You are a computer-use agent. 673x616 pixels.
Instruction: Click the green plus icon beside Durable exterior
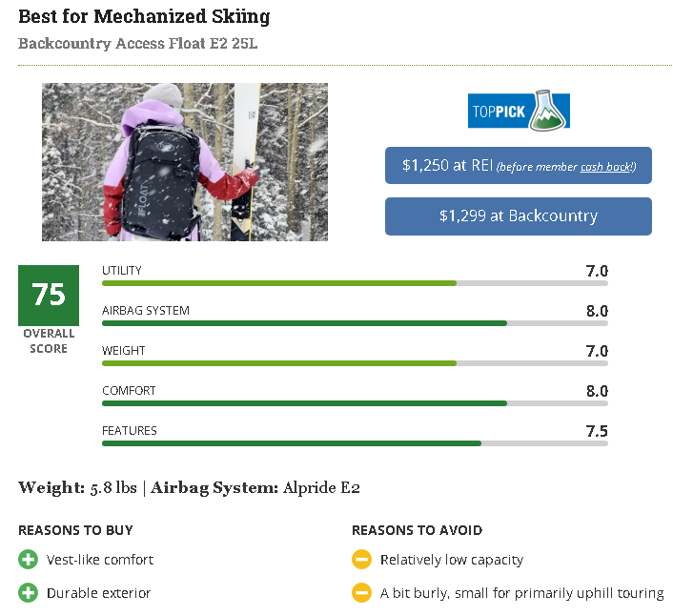(x=28, y=593)
